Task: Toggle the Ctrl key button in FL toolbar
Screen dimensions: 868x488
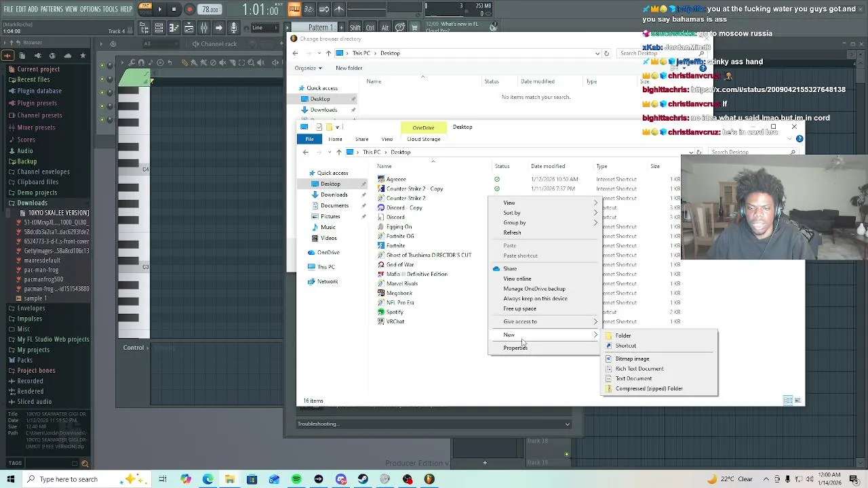Action: click(x=370, y=28)
